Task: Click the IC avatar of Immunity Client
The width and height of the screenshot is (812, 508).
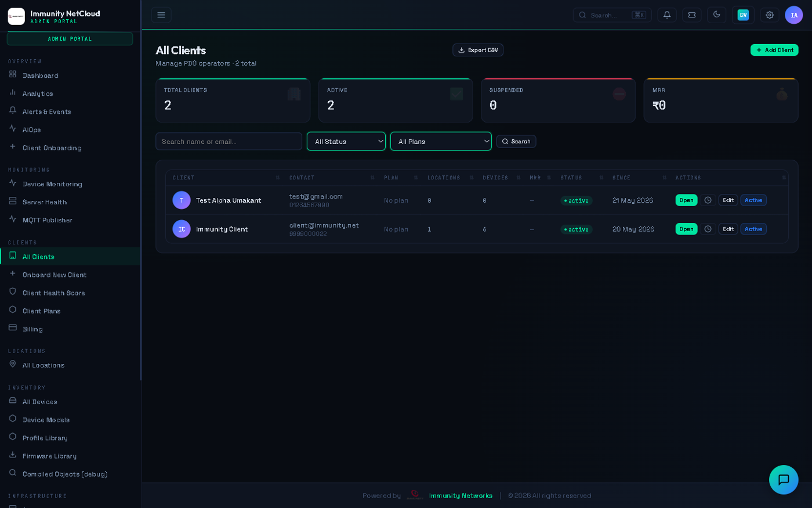Action: [x=182, y=229]
